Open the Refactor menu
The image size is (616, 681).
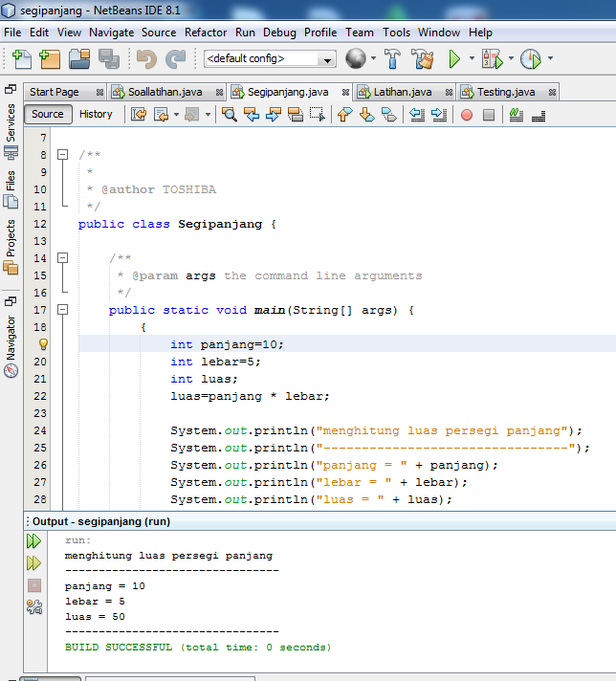tap(206, 32)
